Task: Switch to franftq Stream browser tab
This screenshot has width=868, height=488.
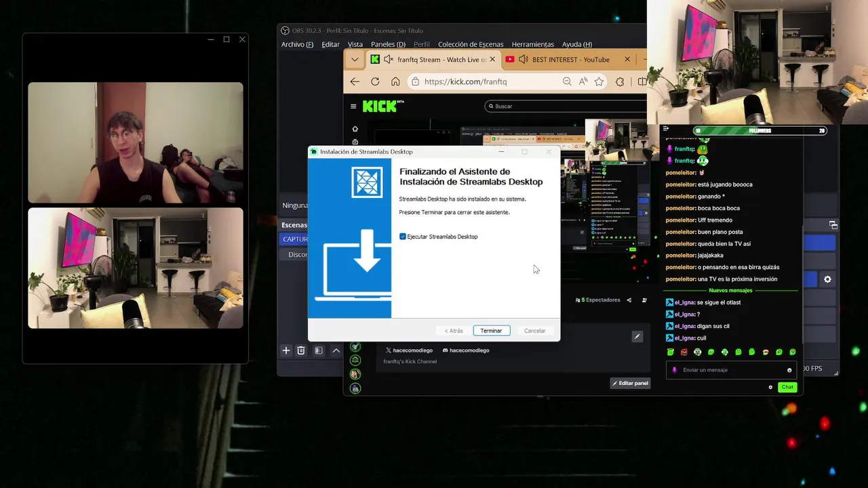Action: pyautogui.click(x=433, y=60)
